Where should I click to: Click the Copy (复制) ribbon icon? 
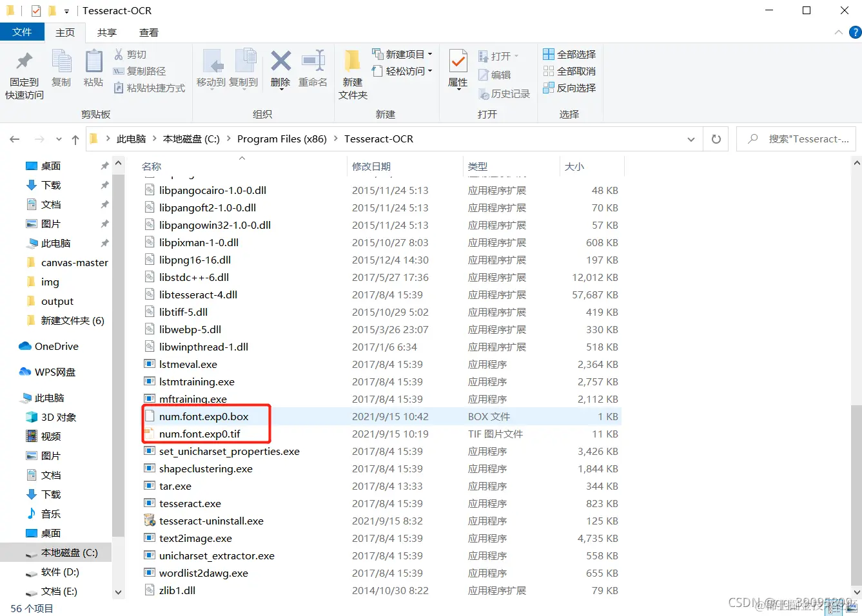61,61
